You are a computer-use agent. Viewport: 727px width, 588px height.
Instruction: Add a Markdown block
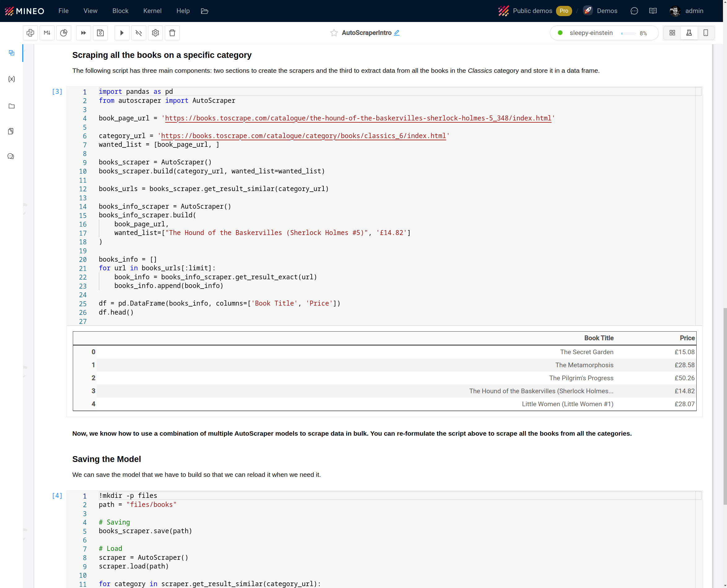tap(47, 33)
